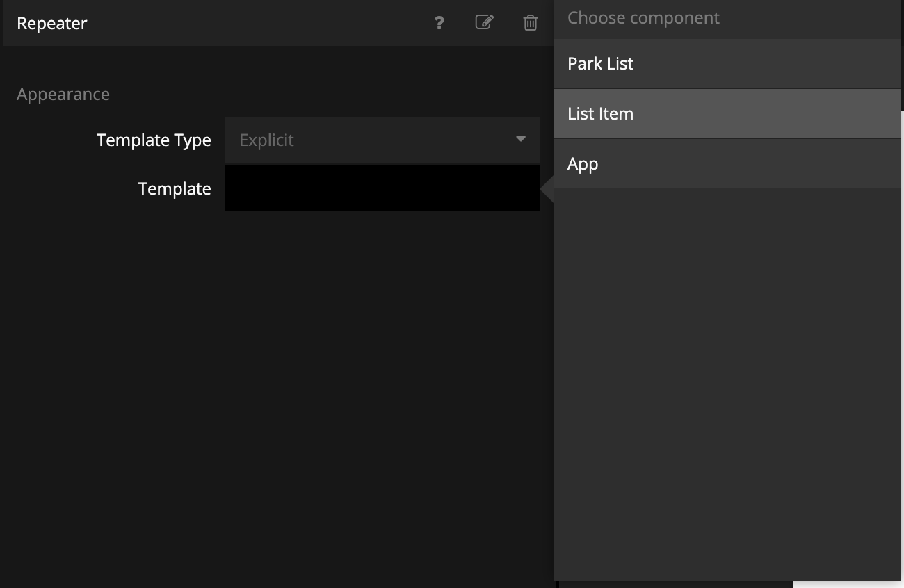Open the Template Type dropdown
The image size is (904, 588).
point(382,140)
